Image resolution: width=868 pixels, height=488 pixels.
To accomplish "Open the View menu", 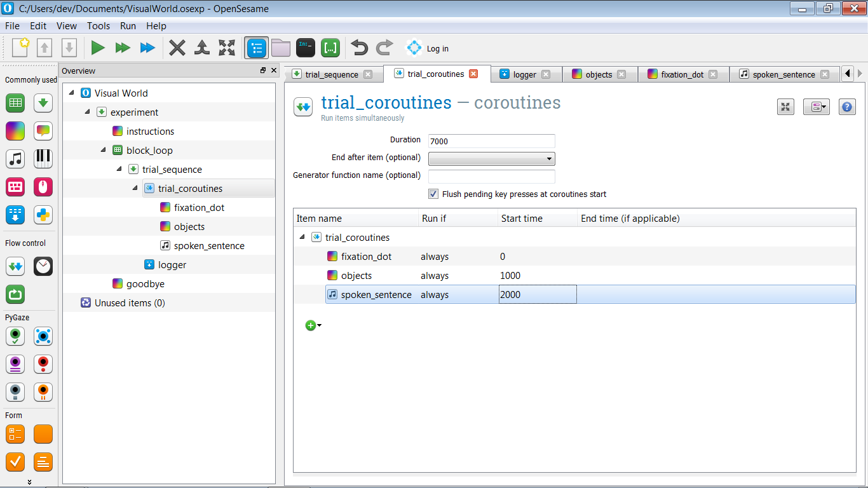I will point(67,26).
